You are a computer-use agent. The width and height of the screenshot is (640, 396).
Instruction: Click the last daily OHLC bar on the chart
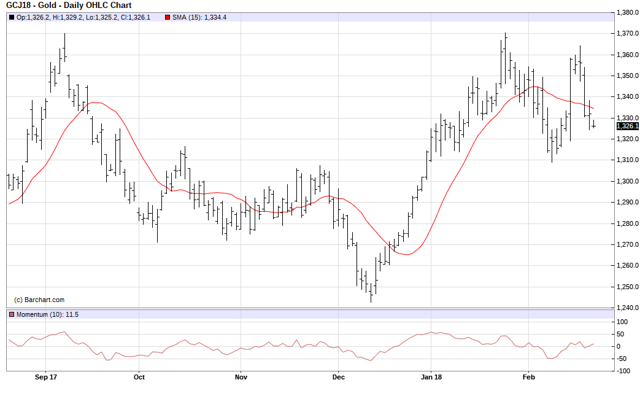click(594, 125)
